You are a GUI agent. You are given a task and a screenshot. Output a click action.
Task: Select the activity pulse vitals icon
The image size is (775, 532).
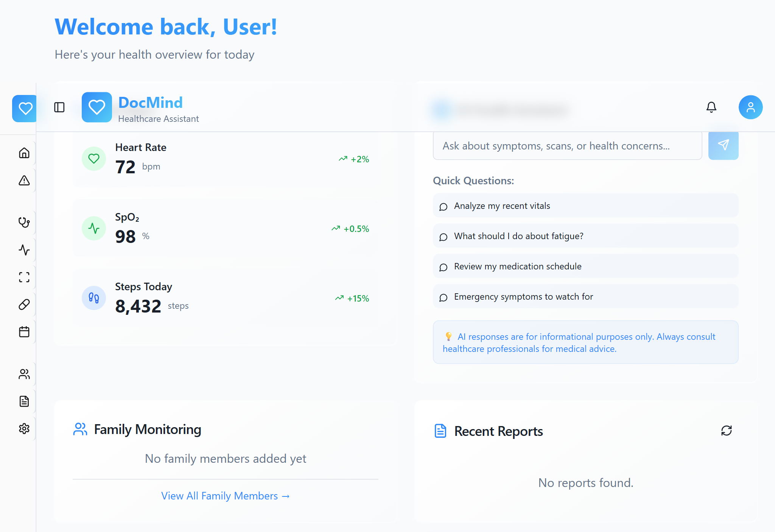point(24,250)
